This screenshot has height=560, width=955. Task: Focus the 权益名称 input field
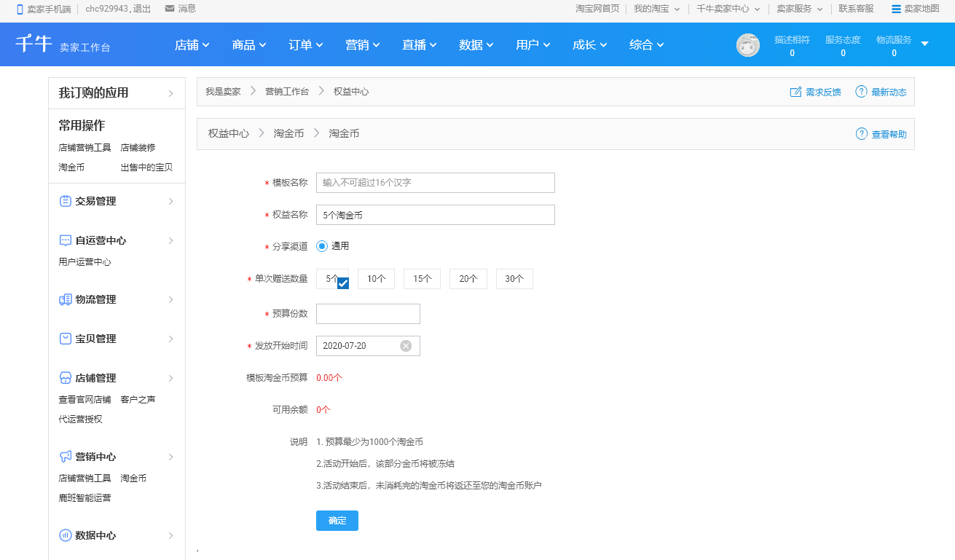[x=436, y=215]
